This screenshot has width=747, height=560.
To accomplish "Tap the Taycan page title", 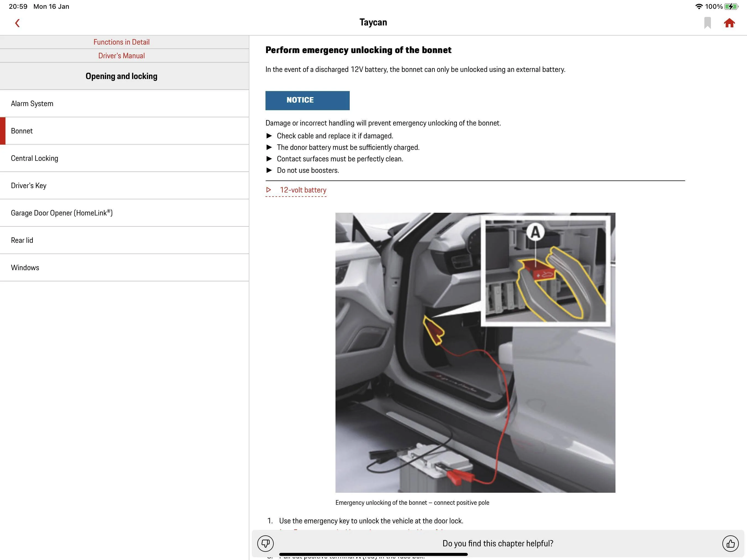I will coord(373,22).
